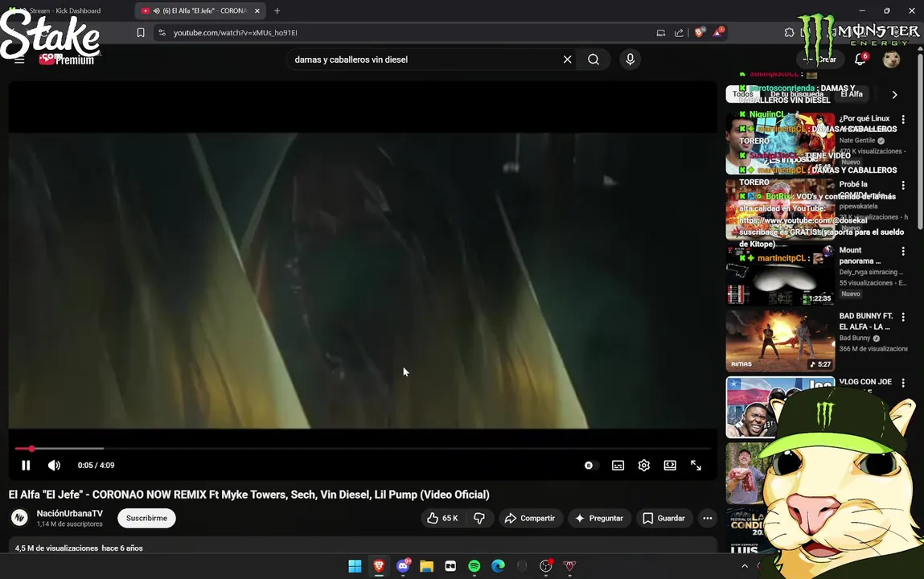The height and width of the screenshot is (579, 924).
Task: Open 'BAD BUNNY FT. EL ALFA - LA' title
Action: point(865,321)
